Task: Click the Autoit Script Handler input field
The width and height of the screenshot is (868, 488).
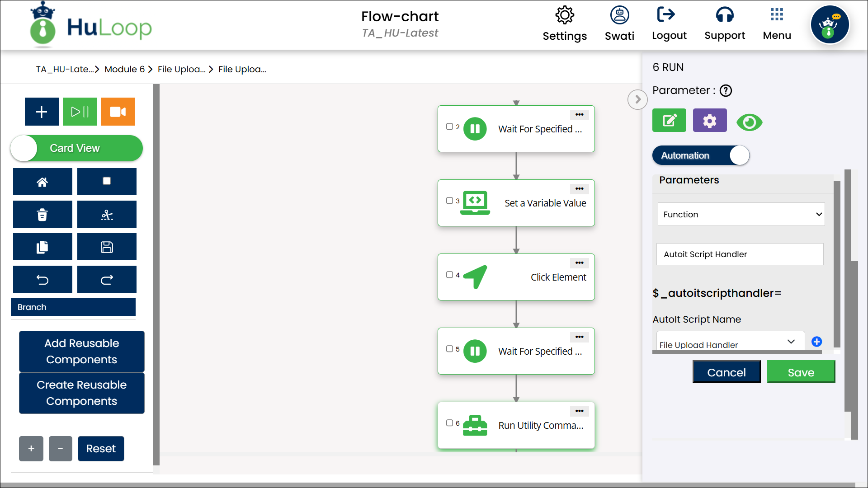Action: [740, 254]
